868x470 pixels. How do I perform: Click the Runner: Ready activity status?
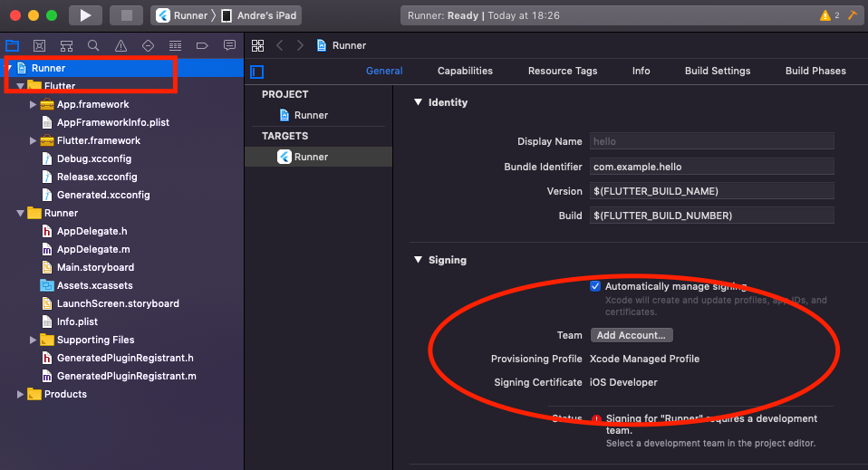(483, 15)
